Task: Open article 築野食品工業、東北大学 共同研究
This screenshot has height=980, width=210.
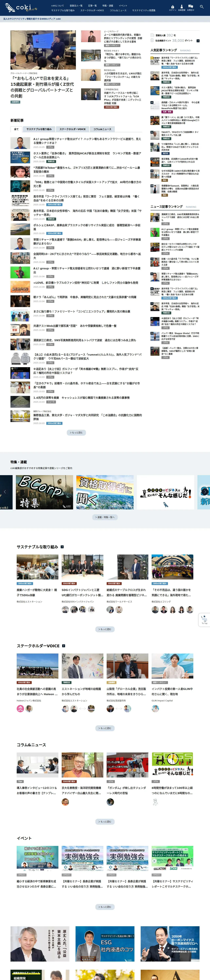Action: [x=87, y=417]
